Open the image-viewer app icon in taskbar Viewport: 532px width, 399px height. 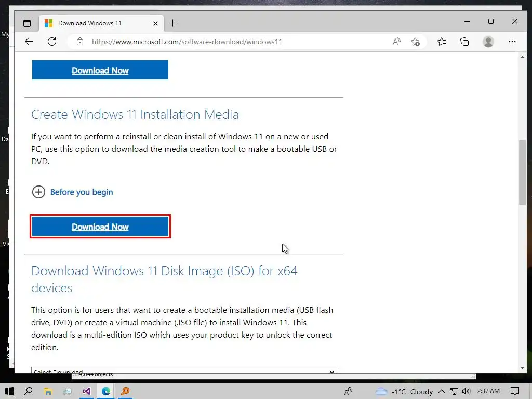[67, 391]
